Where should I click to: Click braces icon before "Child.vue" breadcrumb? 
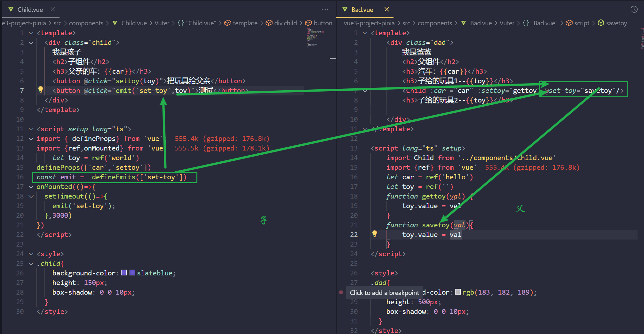(x=181, y=23)
